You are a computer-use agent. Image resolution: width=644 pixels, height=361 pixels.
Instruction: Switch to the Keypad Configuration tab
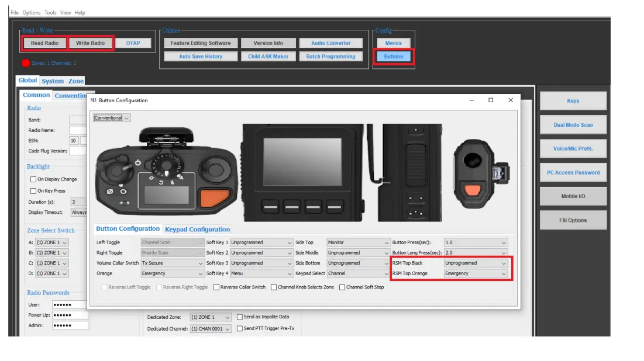(197, 230)
